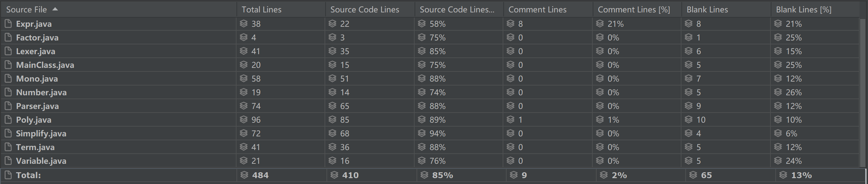
Task: Click the stack icon beside Number.java 26% blank lines
Action: pyautogui.click(x=778, y=92)
